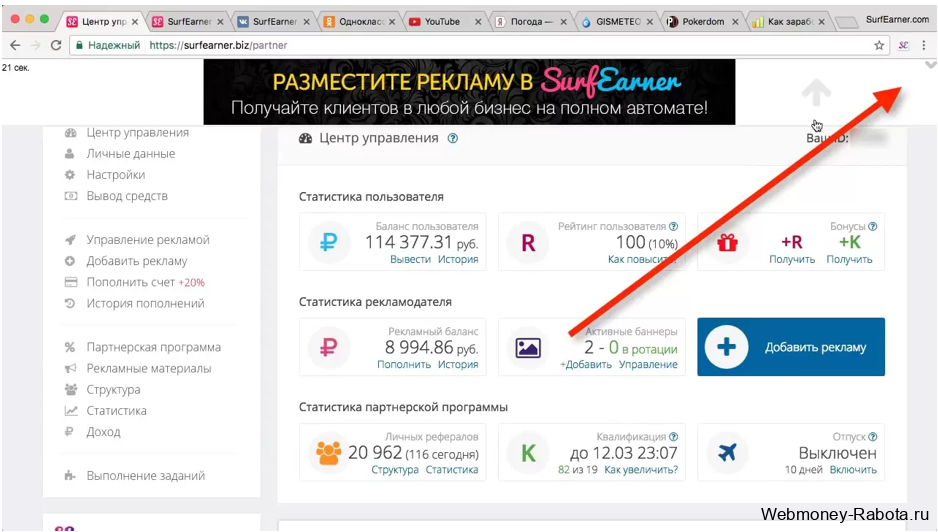Image resolution: width=938 pixels, height=532 pixels.
Task: Click the blue ruble icon in Баланс пользователя card
Action: 328,242
